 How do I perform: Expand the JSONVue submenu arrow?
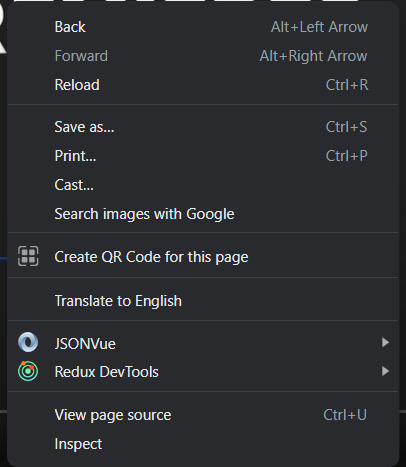click(385, 342)
